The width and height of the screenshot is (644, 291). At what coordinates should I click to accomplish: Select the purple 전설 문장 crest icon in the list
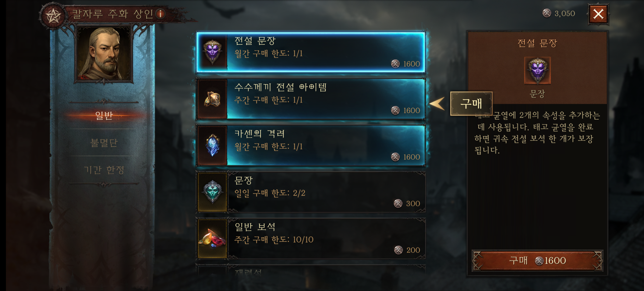tap(213, 52)
